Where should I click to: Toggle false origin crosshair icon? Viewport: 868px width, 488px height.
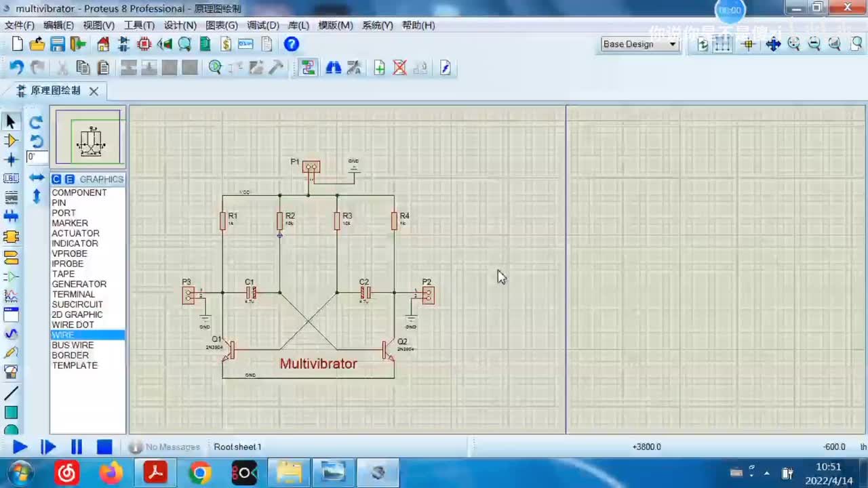[x=749, y=44]
